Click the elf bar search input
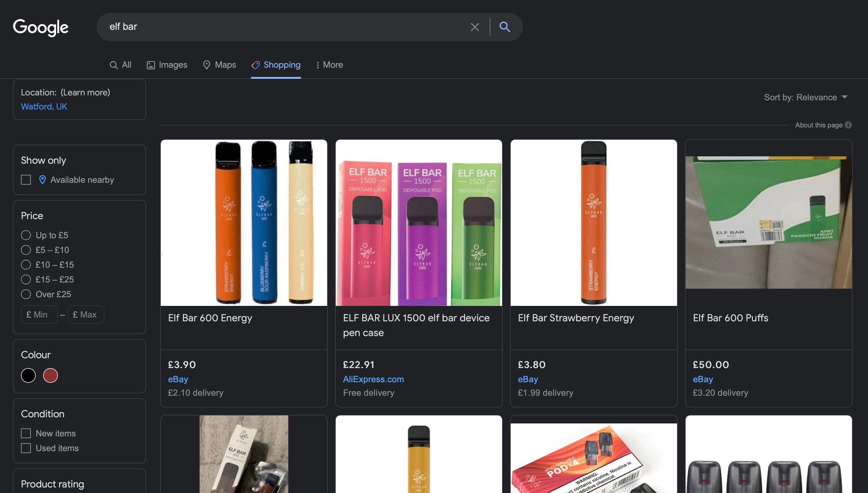868x493 pixels. pyautogui.click(x=285, y=27)
